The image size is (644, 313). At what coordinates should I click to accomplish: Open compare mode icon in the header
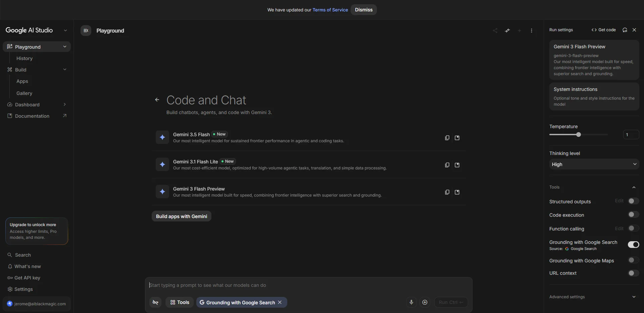(x=507, y=31)
